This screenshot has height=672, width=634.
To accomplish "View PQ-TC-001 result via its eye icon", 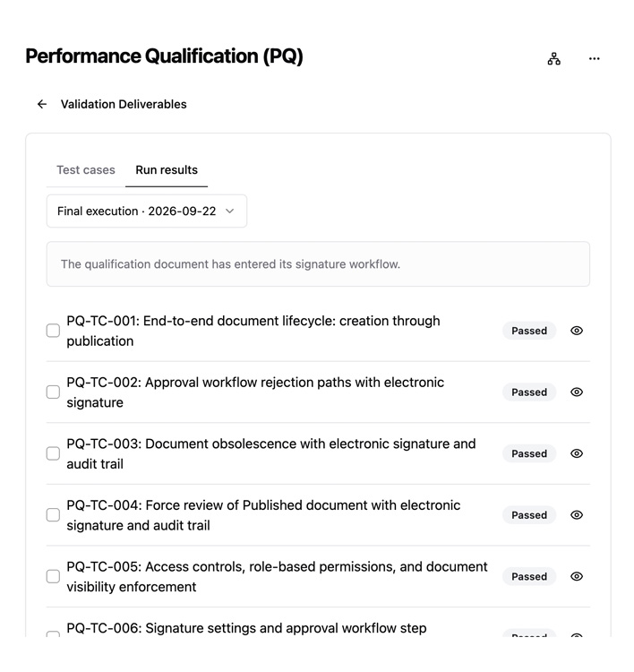I will [x=577, y=331].
